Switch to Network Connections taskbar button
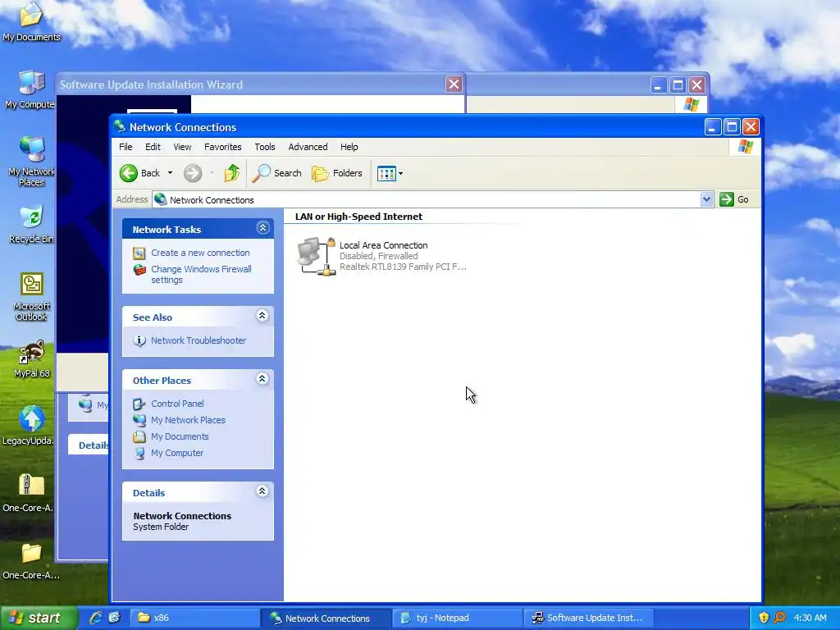This screenshot has height=630, width=840. (326, 618)
